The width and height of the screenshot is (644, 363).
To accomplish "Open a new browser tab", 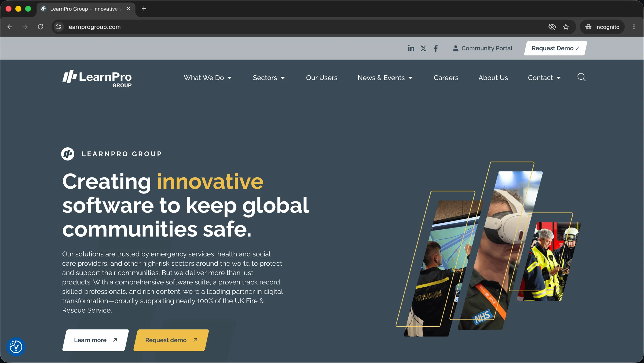I will coord(144,9).
